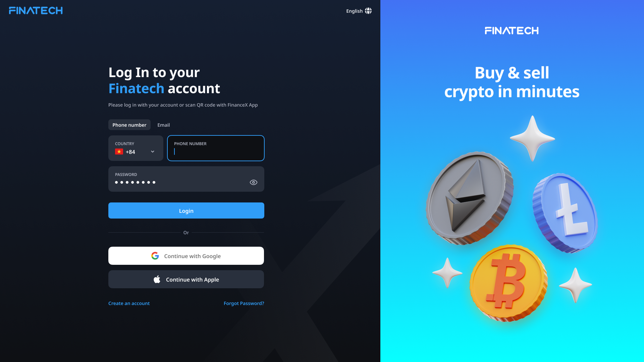644x362 pixels.
Task: Click the Create an account link
Action: tap(129, 303)
